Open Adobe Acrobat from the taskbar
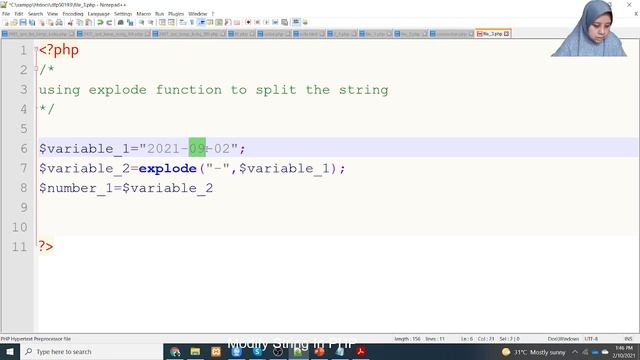The image size is (640, 360). [360, 351]
